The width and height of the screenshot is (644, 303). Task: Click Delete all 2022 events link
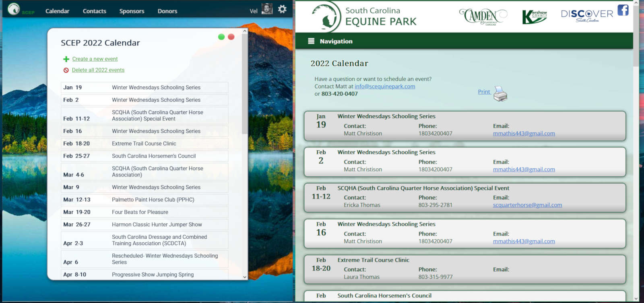pyautogui.click(x=98, y=70)
